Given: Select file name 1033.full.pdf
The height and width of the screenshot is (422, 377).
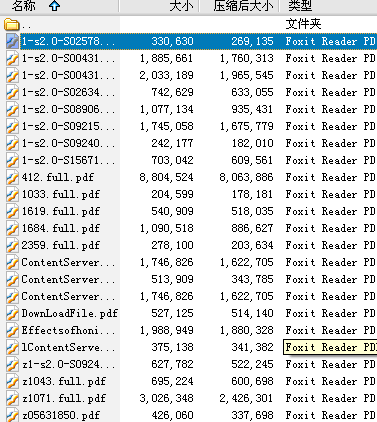Looking at the screenshot, I should tap(61, 194).
